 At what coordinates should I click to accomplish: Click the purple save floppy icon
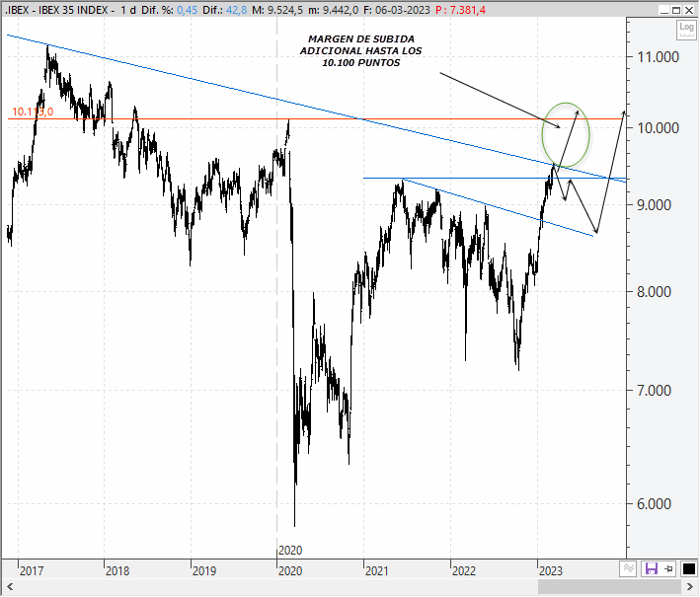point(652,569)
